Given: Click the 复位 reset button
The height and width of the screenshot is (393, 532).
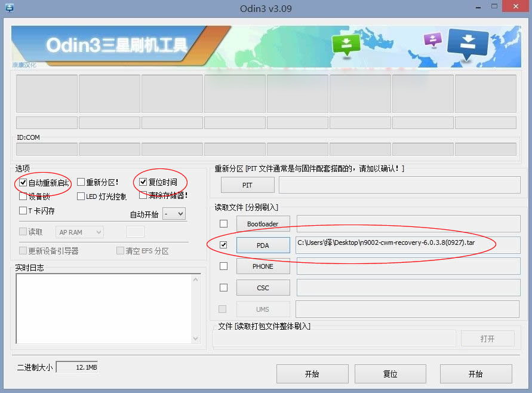Looking at the screenshot, I should point(390,374).
